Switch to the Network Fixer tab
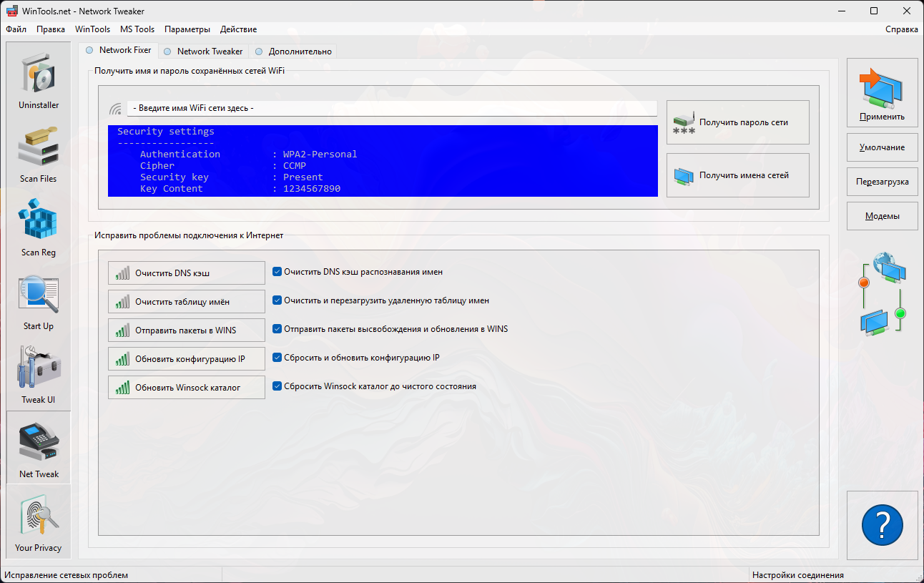 click(x=118, y=50)
